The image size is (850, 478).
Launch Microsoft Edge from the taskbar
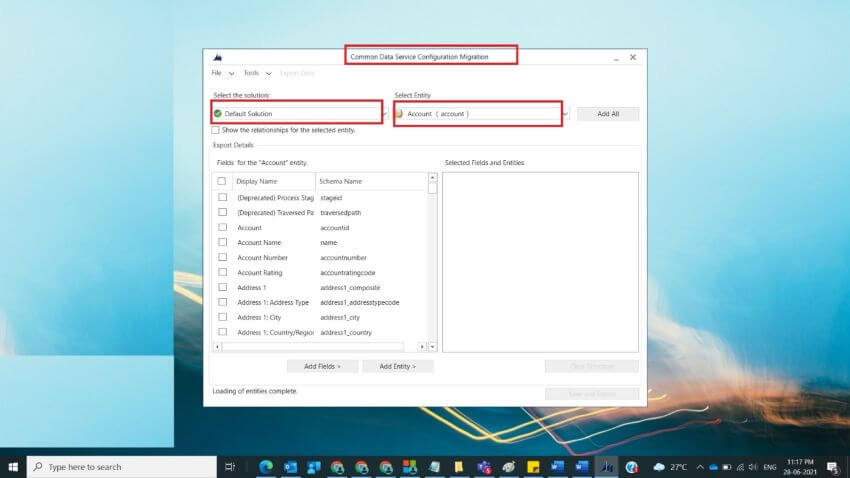pos(266,467)
